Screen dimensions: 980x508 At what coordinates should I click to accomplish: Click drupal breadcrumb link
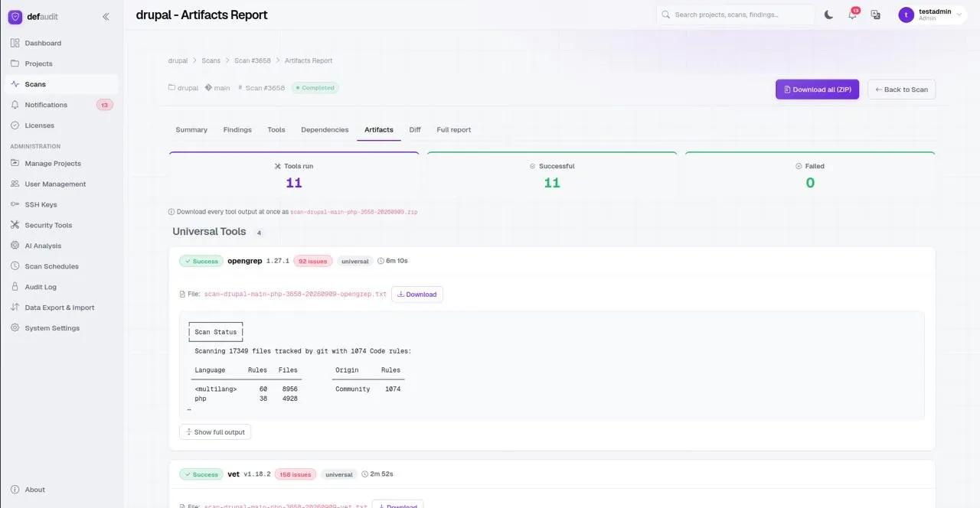tap(178, 60)
